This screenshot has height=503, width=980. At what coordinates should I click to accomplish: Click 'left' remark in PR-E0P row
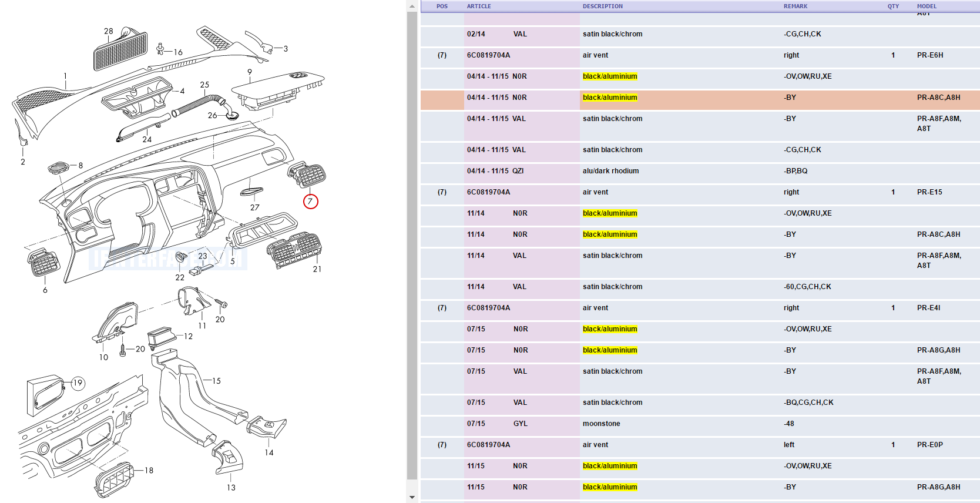pos(788,445)
